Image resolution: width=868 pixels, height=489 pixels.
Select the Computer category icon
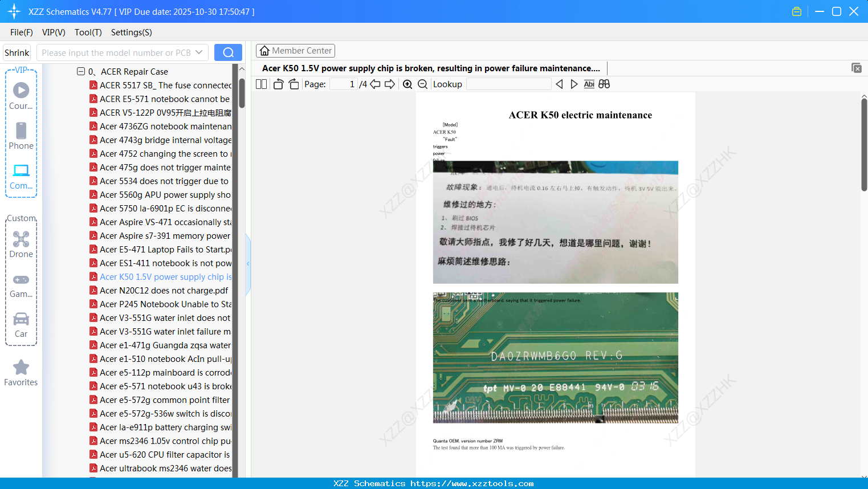(21, 176)
